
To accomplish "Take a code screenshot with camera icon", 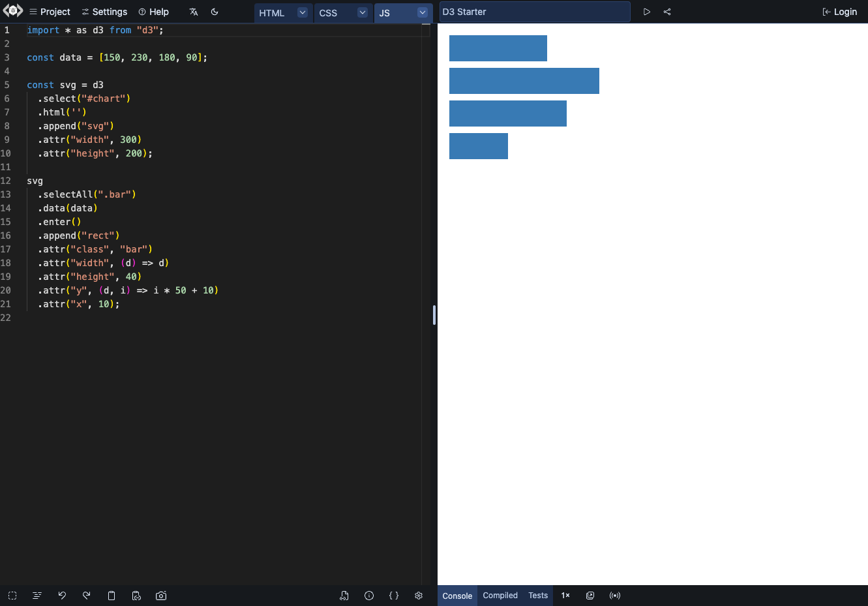I will [x=161, y=596].
